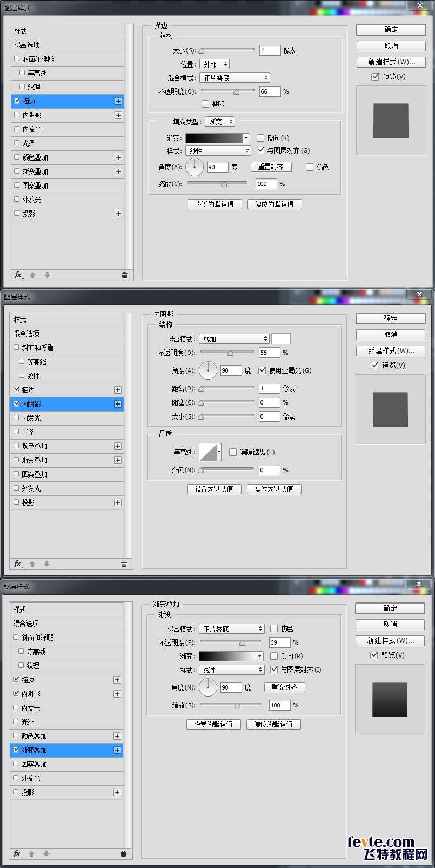Click white color swatch in the 内阴影 settings dialog

281,339
